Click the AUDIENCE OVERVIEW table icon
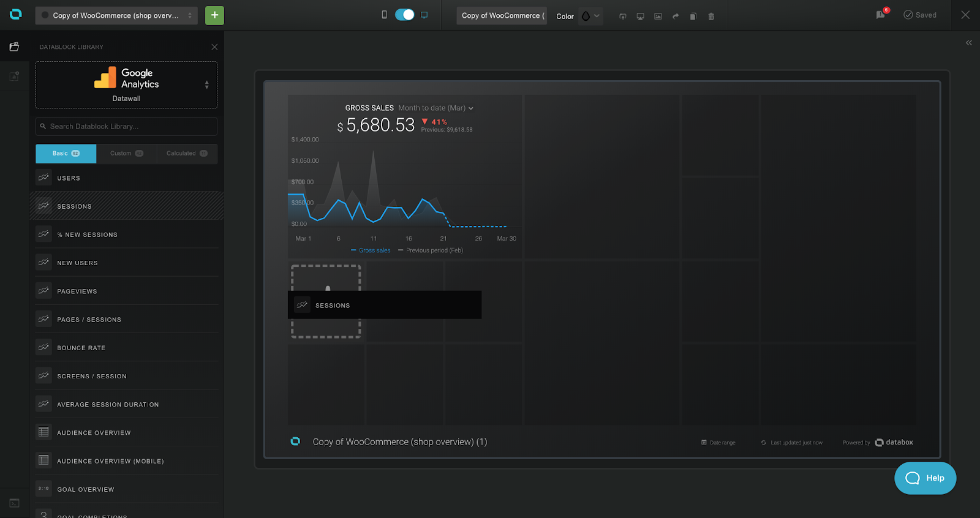 [x=43, y=432]
